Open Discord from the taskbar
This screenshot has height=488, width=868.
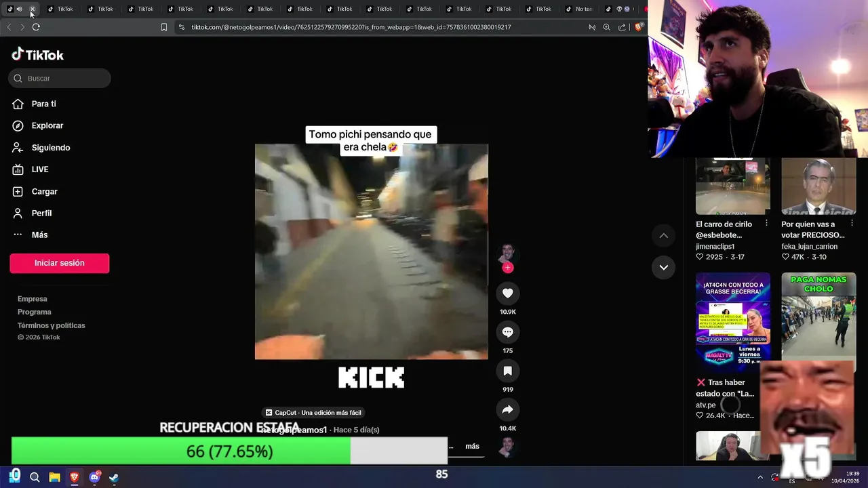click(94, 477)
